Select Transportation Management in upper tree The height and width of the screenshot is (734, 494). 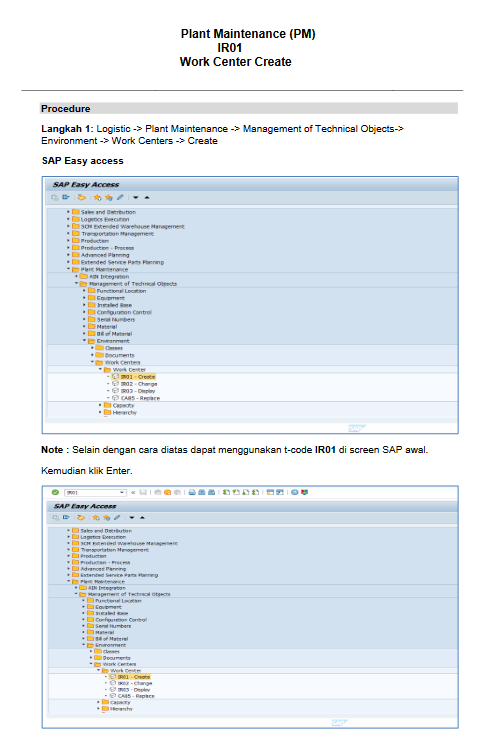click(x=113, y=234)
